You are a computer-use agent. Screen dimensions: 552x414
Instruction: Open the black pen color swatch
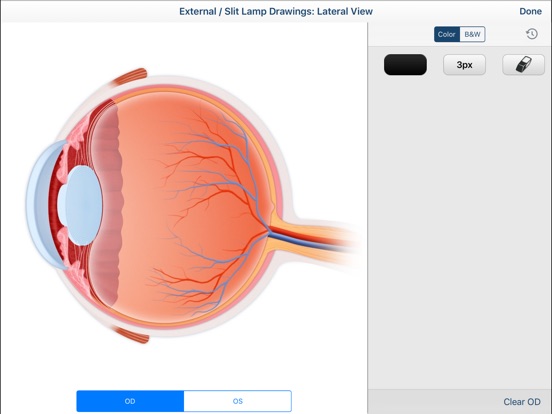tap(405, 65)
